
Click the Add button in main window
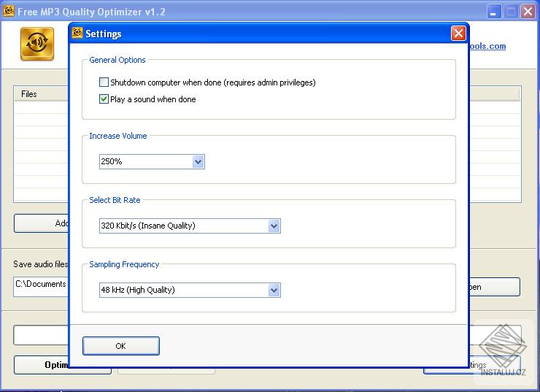pyautogui.click(x=42, y=223)
